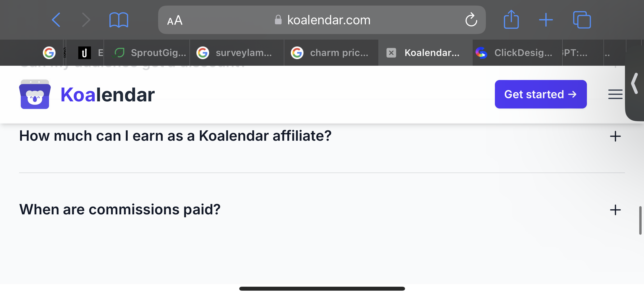Open the AA reader text options
Image resolution: width=644 pixels, height=297 pixels.
point(175,20)
